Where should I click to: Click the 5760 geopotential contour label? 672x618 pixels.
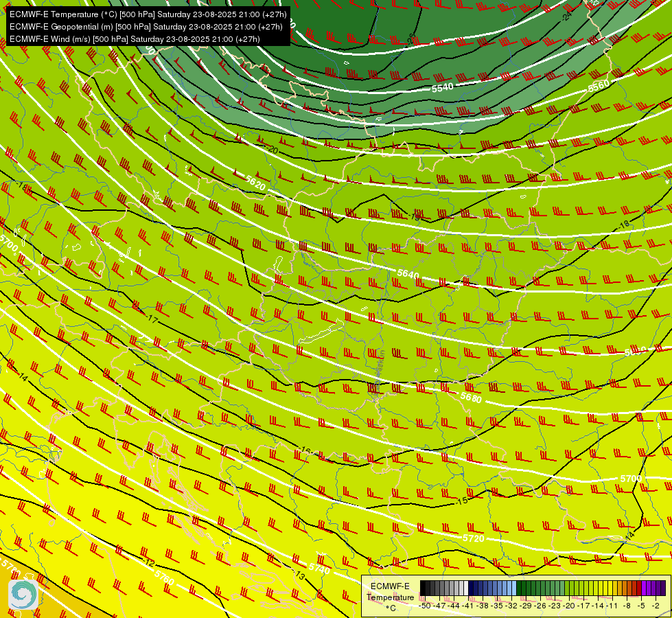pyautogui.click(x=165, y=577)
